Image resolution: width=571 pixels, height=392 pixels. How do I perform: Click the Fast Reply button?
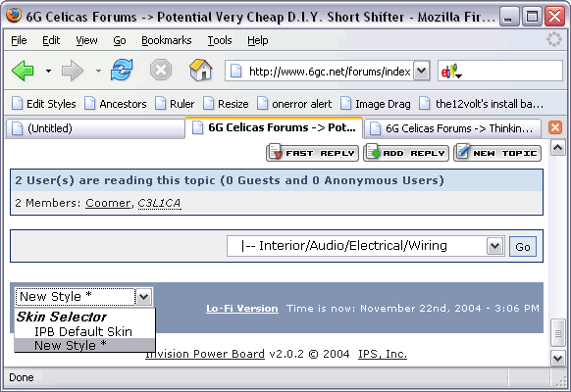(x=312, y=153)
